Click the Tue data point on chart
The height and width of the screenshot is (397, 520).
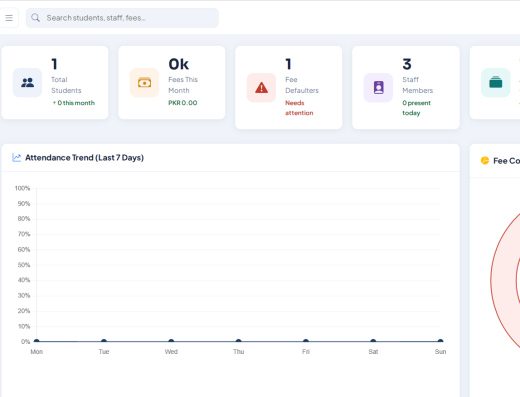104,341
